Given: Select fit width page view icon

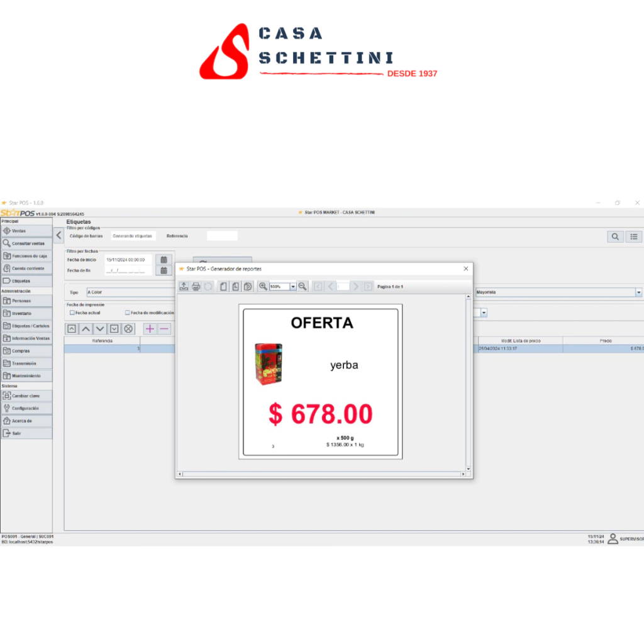Looking at the screenshot, I should click(248, 287).
